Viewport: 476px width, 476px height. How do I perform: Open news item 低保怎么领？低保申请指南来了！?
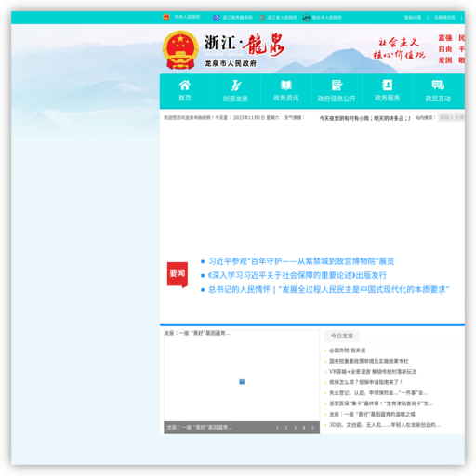pyautogui.click(x=365, y=382)
